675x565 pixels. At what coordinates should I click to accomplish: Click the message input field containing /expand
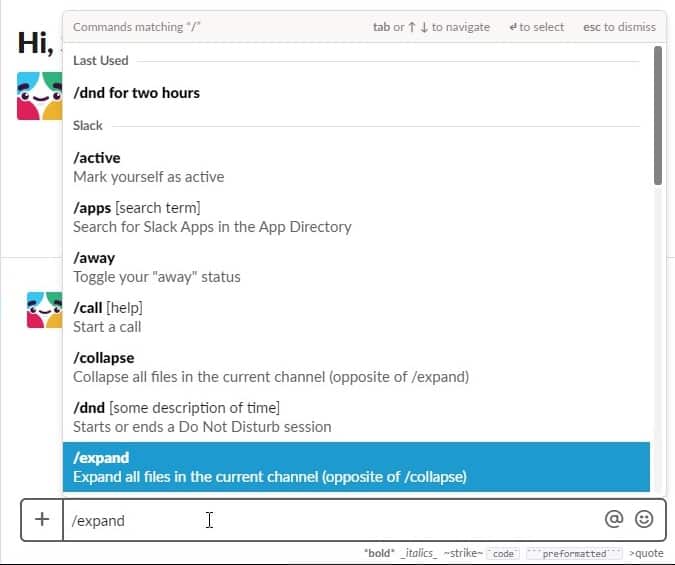[330, 520]
